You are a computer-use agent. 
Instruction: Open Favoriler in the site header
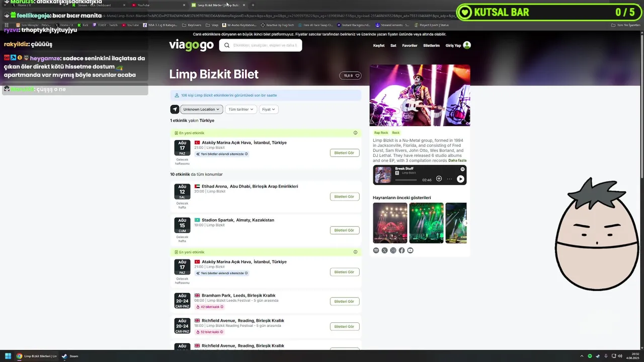(410, 45)
